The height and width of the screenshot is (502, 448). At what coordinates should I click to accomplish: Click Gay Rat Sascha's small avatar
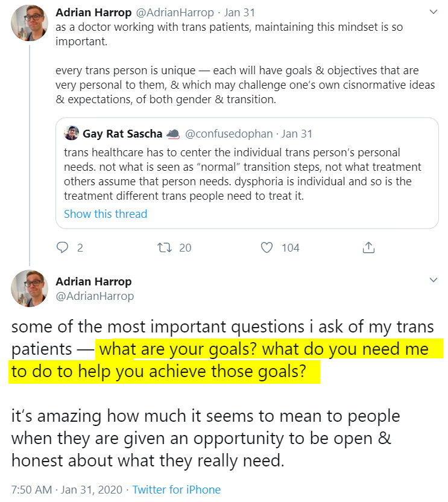71,133
